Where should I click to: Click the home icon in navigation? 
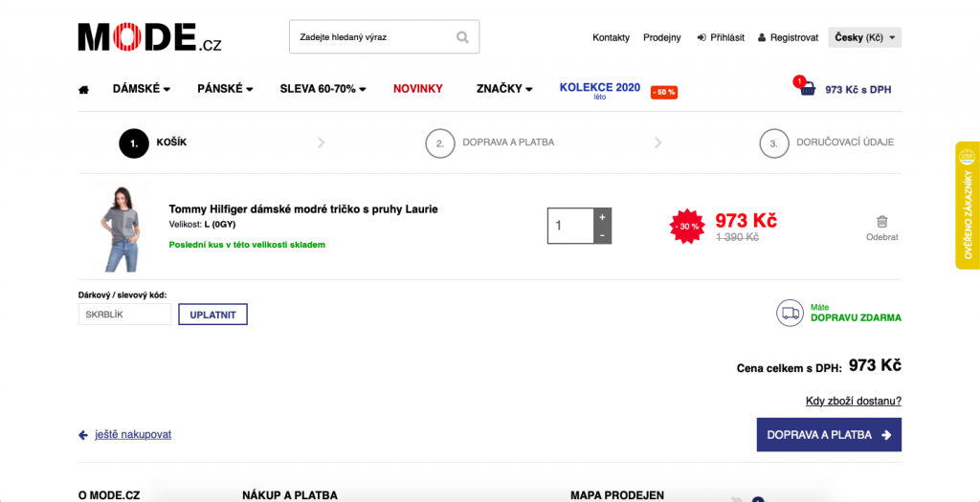click(x=83, y=90)
